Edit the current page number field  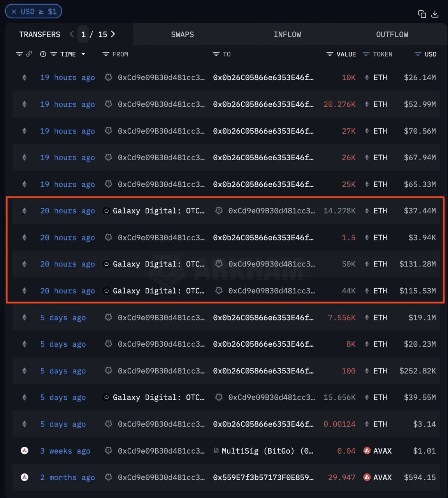pyautogui.click(x=83, y=34)
